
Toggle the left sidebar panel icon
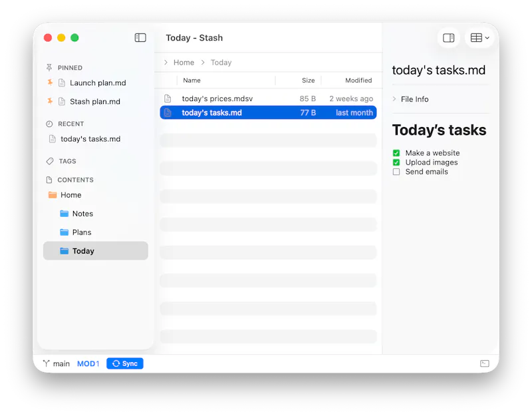point(140,38)
